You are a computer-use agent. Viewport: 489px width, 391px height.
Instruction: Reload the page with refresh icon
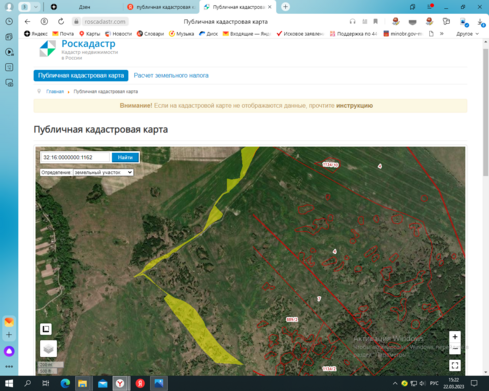61,22
